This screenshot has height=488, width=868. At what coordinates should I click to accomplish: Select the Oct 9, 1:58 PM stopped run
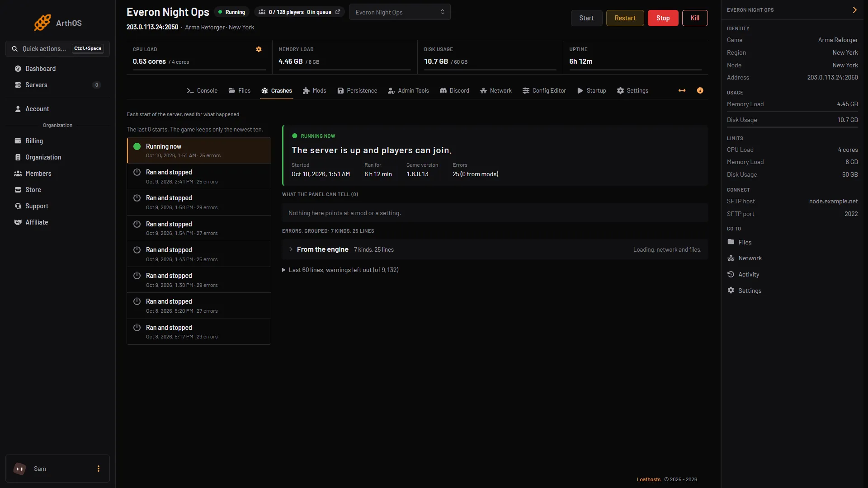(x=199, y=202)
